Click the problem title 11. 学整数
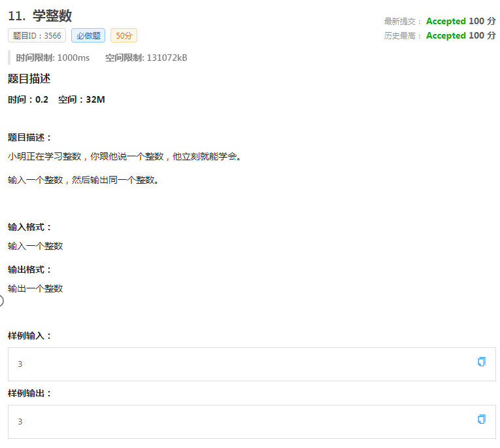The height and width of the screenshot is (448, 500). (40, 16)
